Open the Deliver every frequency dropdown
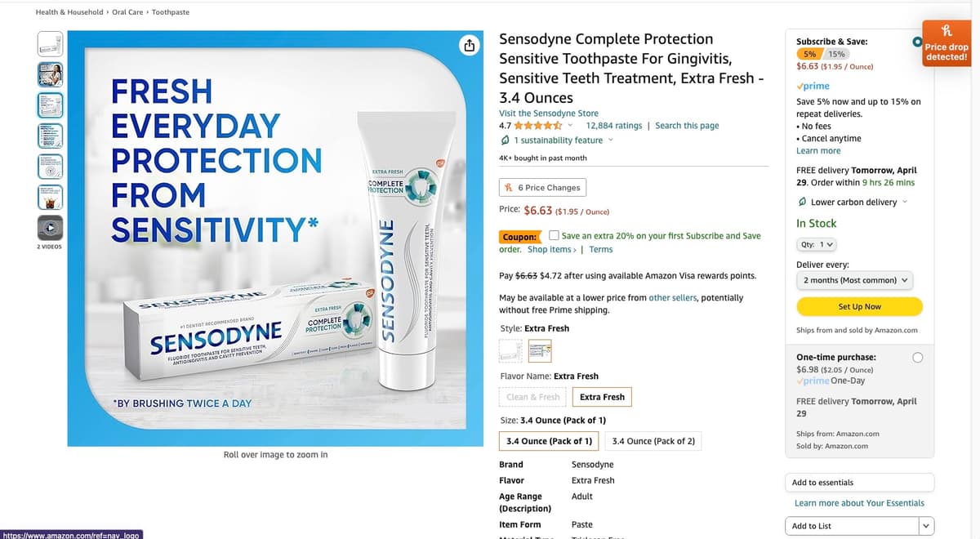 click(x=854, y=280)
